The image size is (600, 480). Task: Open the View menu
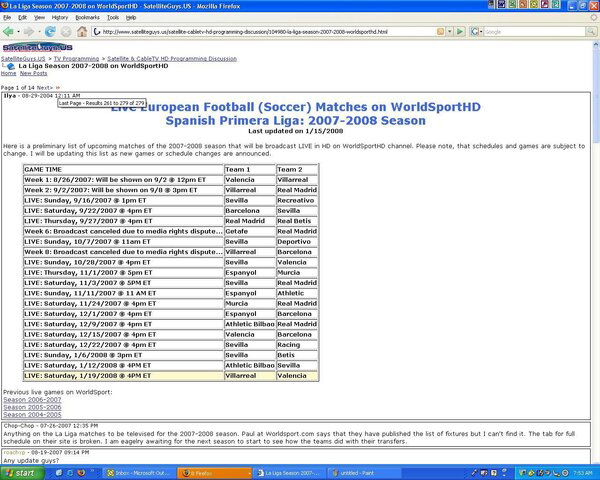pos(39,18)
